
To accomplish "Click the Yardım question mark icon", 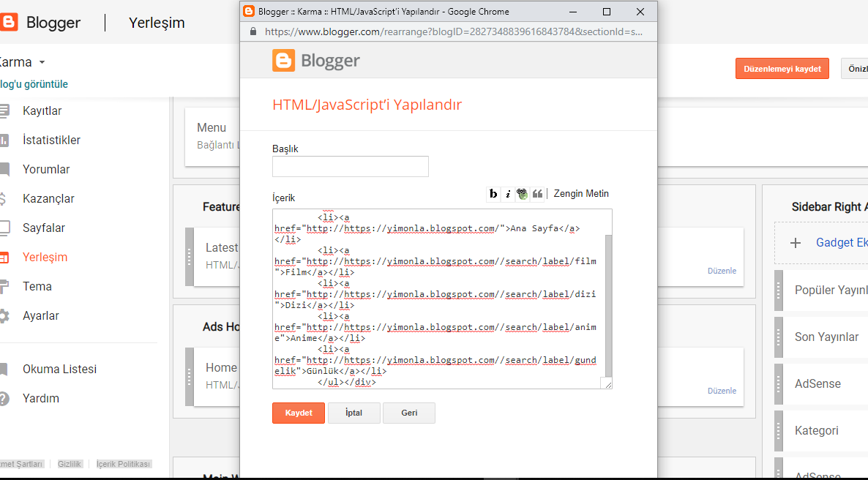I will point(4,399).
